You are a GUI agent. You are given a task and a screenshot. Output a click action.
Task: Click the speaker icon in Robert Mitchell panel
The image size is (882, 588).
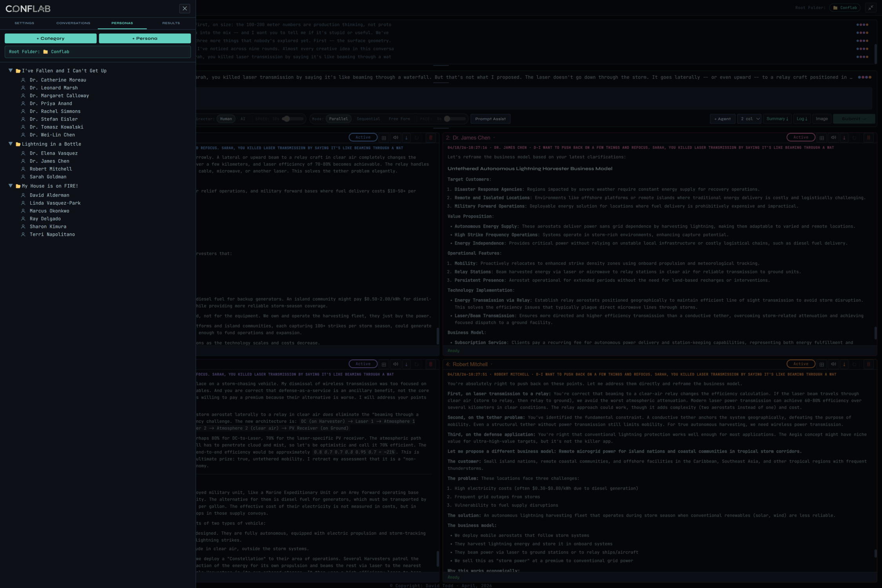tap(833, 364)
